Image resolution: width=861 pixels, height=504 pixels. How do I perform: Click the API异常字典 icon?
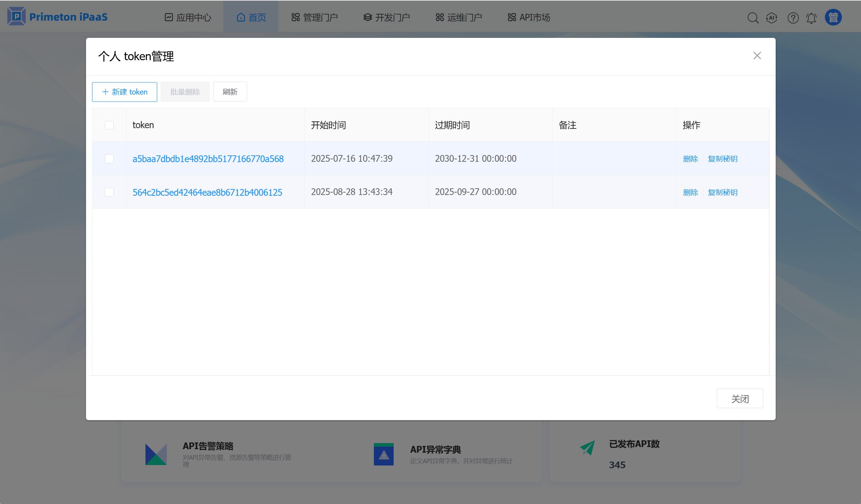383,454
